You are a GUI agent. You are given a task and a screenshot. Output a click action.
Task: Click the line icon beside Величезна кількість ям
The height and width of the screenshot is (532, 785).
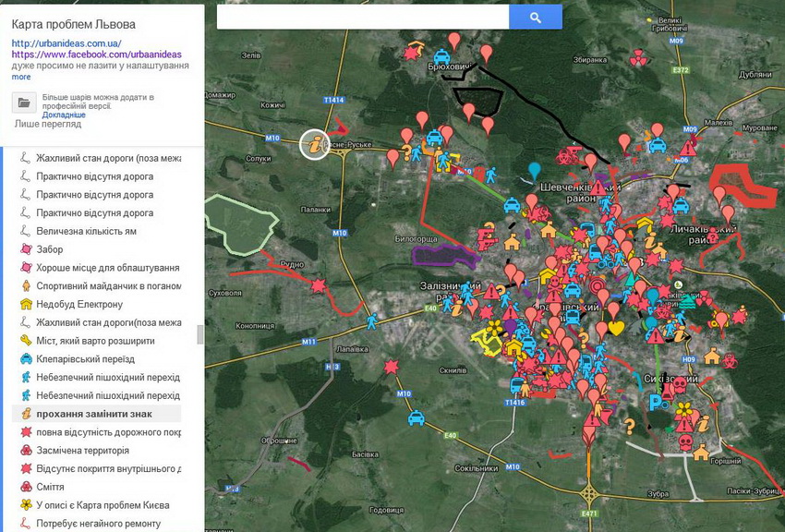[x=26, y=231]
